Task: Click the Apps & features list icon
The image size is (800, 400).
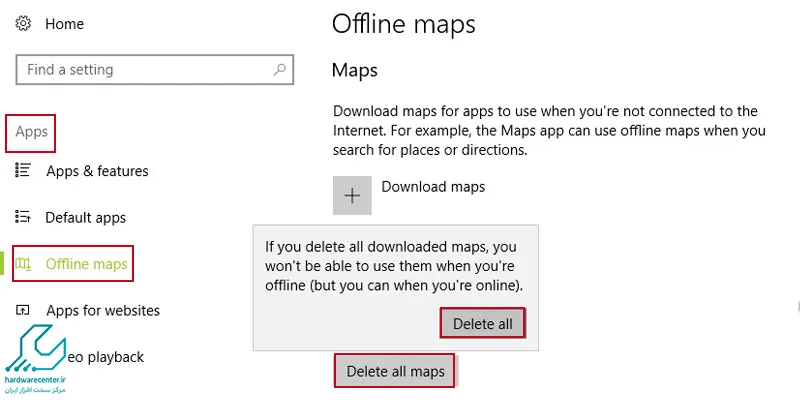Action: point(23,170)
